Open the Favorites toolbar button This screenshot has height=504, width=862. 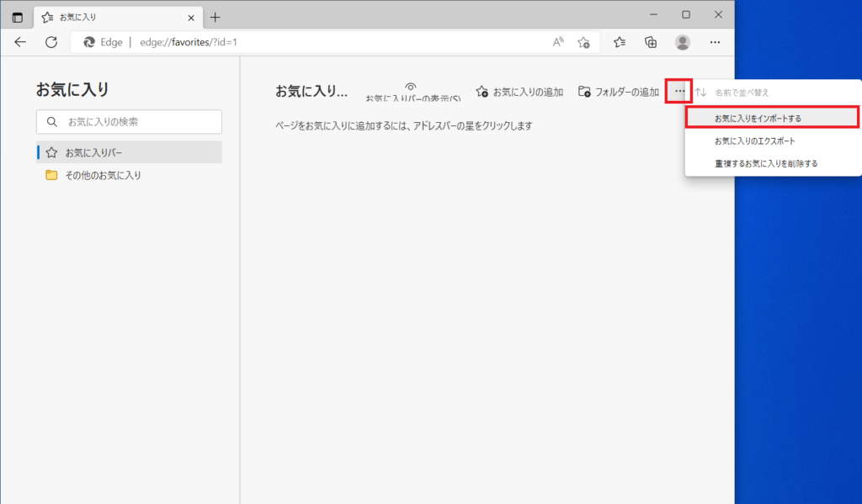pos(620,42)
